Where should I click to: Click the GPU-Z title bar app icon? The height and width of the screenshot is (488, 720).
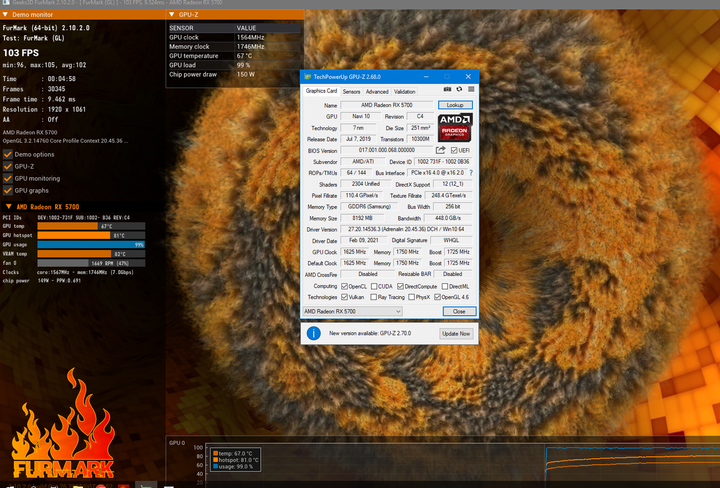tap(308, 77)
